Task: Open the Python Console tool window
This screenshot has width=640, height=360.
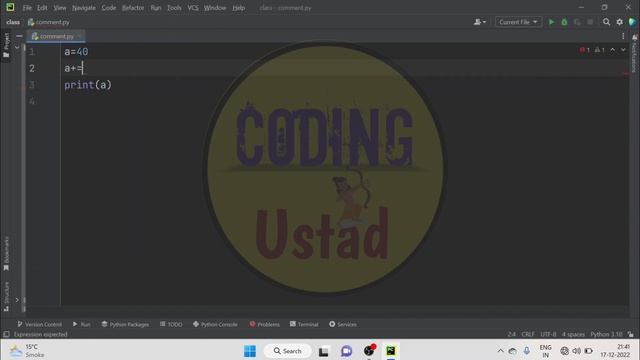Action: coord(215,324)
